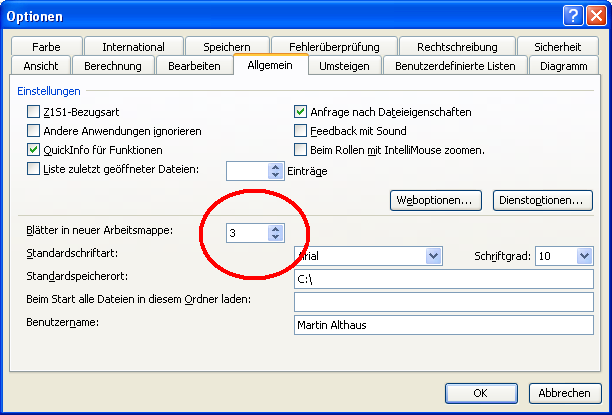Confirm dialog with OK button

[x=480, y=392]
